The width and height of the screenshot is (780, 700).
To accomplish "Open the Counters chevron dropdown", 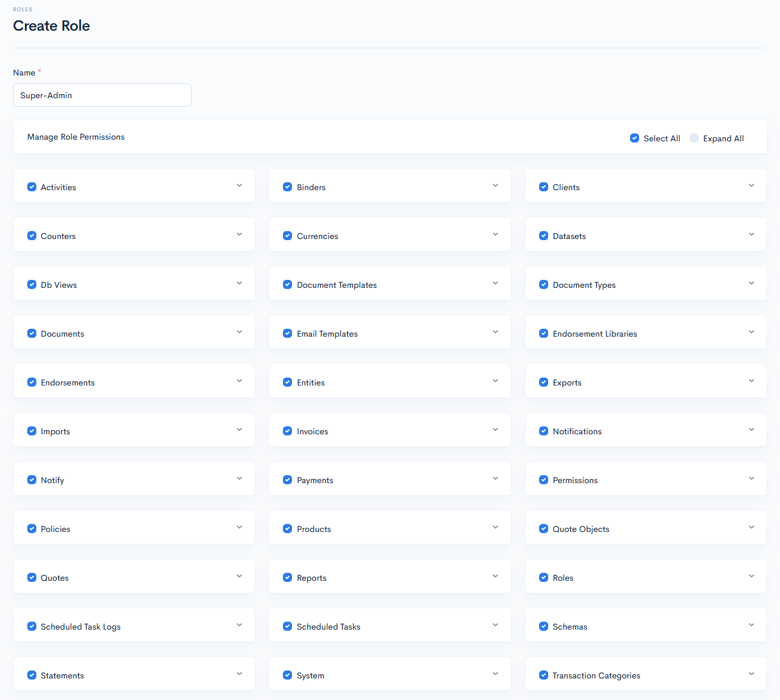I will pos(239,234).
